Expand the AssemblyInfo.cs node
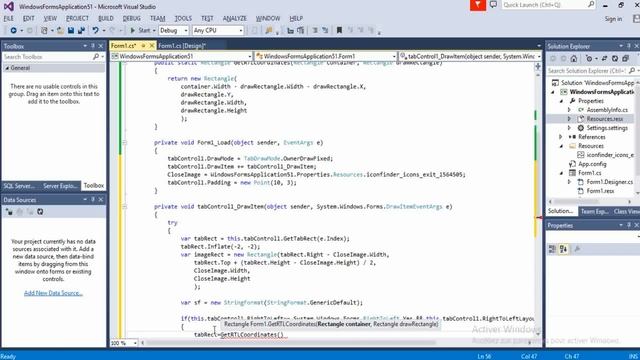This screenshot has height=360, width=640. [x=569, y=110]
